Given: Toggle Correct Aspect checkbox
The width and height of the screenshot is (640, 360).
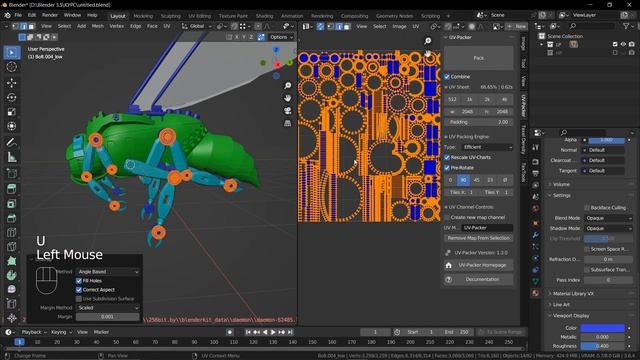Looking at the screenshot, I should [x=79, y=290].
